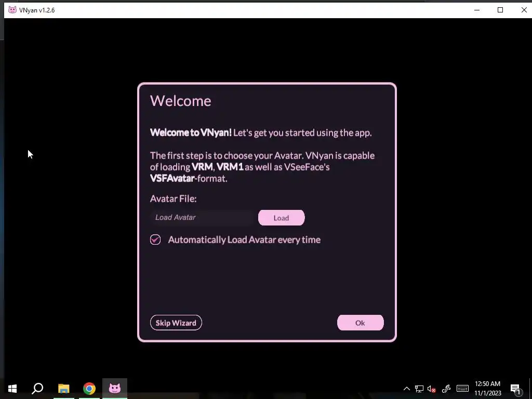This screenshot has width=532, height=399.
Task: Click the 'Avatar File:' label
Action: [174, 199]
